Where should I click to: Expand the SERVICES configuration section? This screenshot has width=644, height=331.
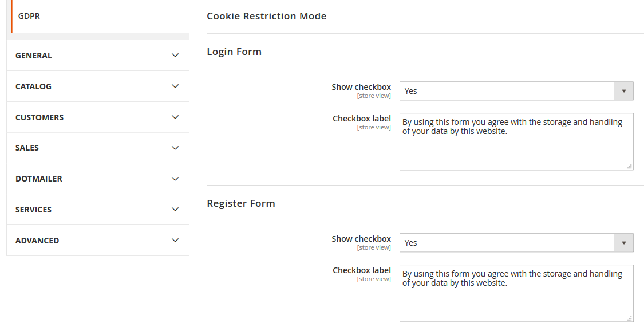97,209
